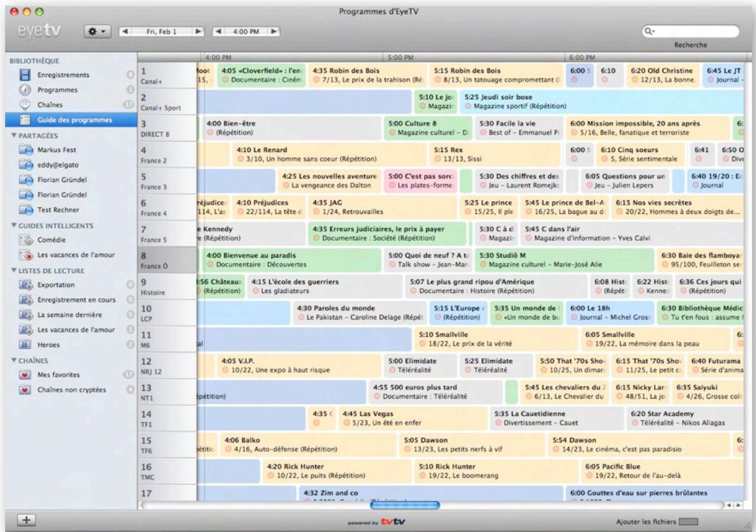Viewport: 756px width, 532px height.
Task: Open the gear action menu
Action: 97,32
